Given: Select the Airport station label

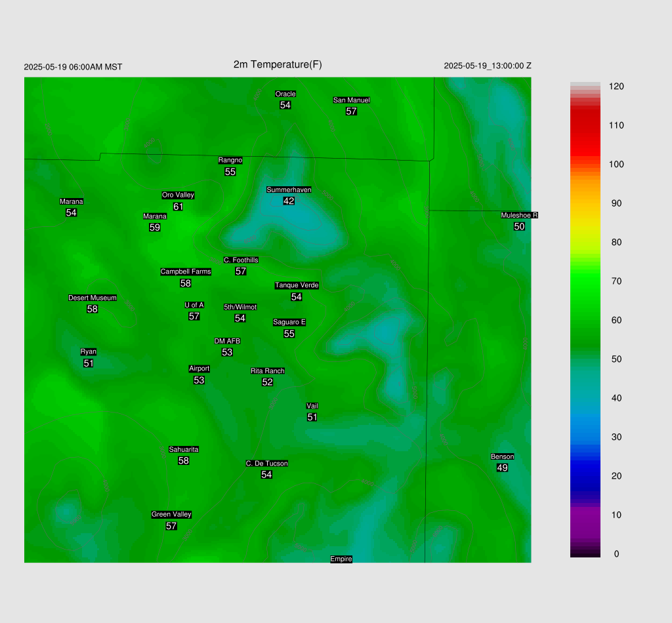Looking at the screenshot, I should pos(199,369).
